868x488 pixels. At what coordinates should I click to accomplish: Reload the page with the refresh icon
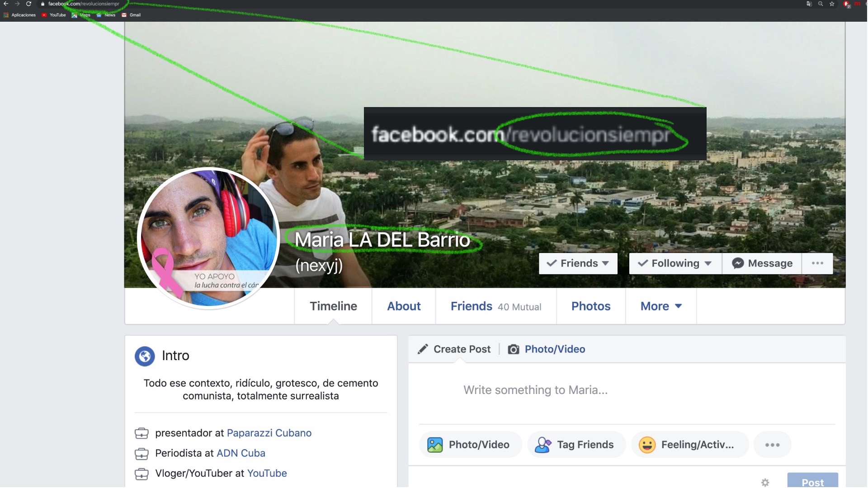tap(28, 4)
